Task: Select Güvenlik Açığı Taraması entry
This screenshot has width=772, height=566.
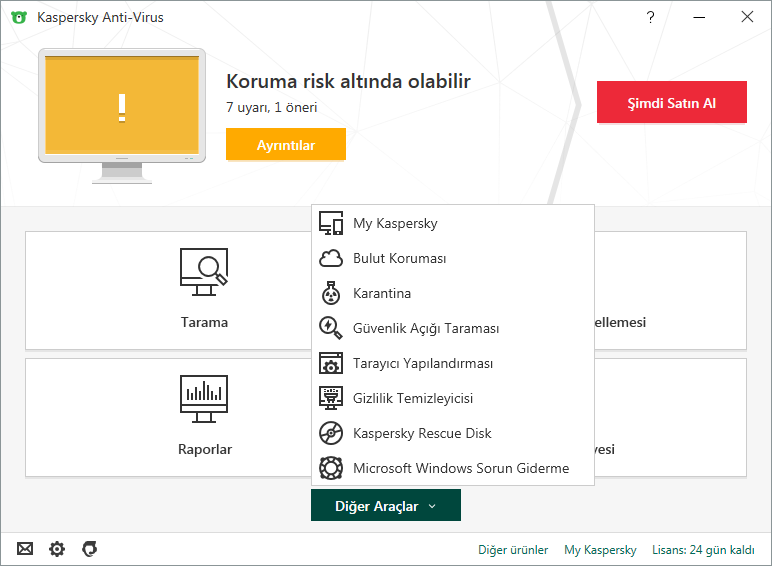Action: pyautogui.click(x=453, y=328)
